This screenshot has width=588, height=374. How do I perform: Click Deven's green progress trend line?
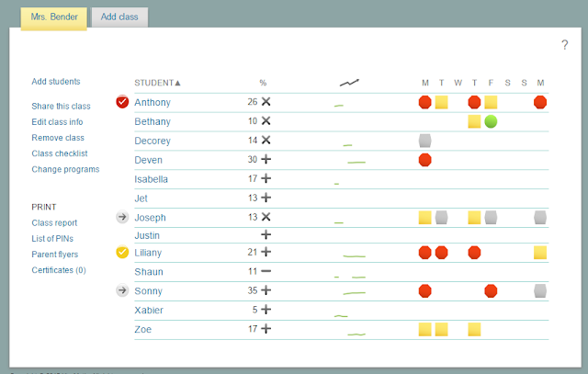coord(356,163)
